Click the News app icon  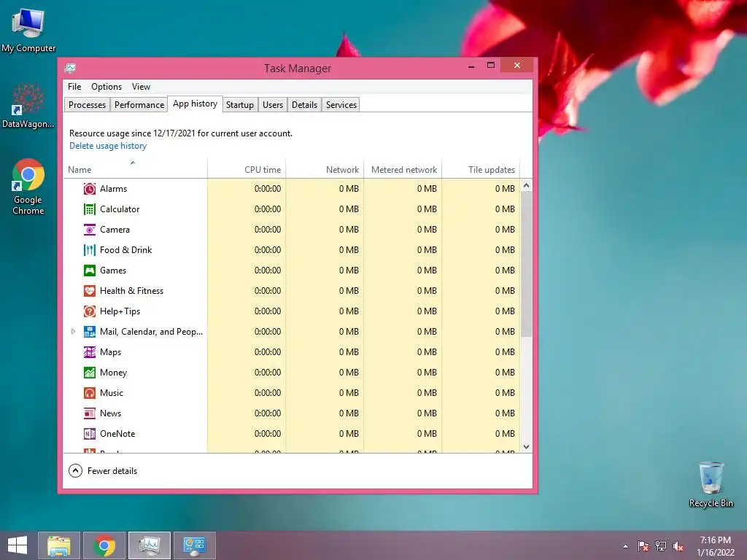tap(90, 414)
